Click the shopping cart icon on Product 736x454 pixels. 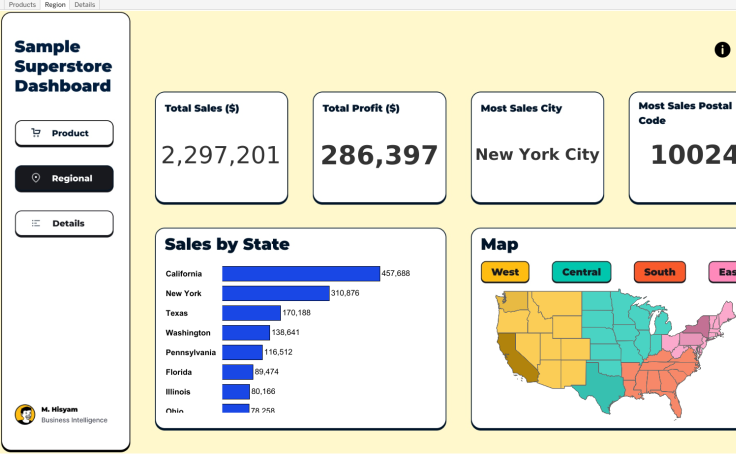[x=36, y=133]
